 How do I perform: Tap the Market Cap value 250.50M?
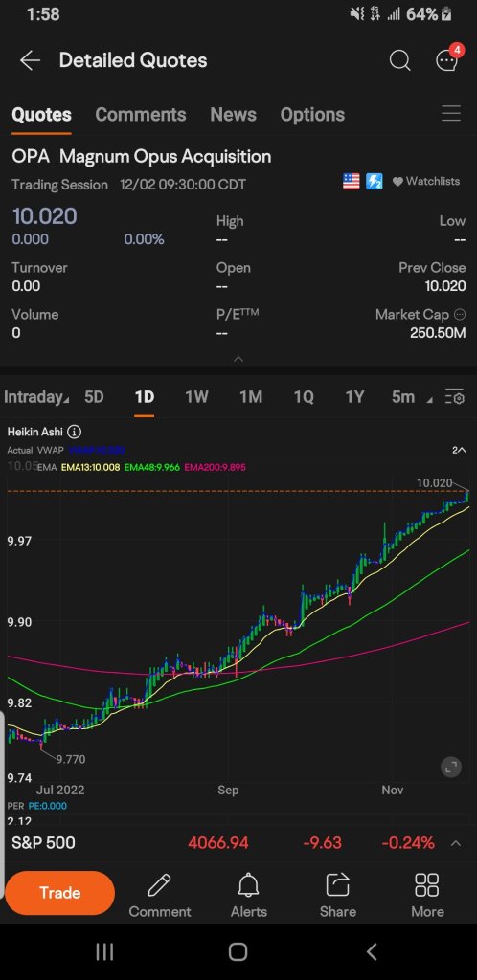click(x=438, y=333)
